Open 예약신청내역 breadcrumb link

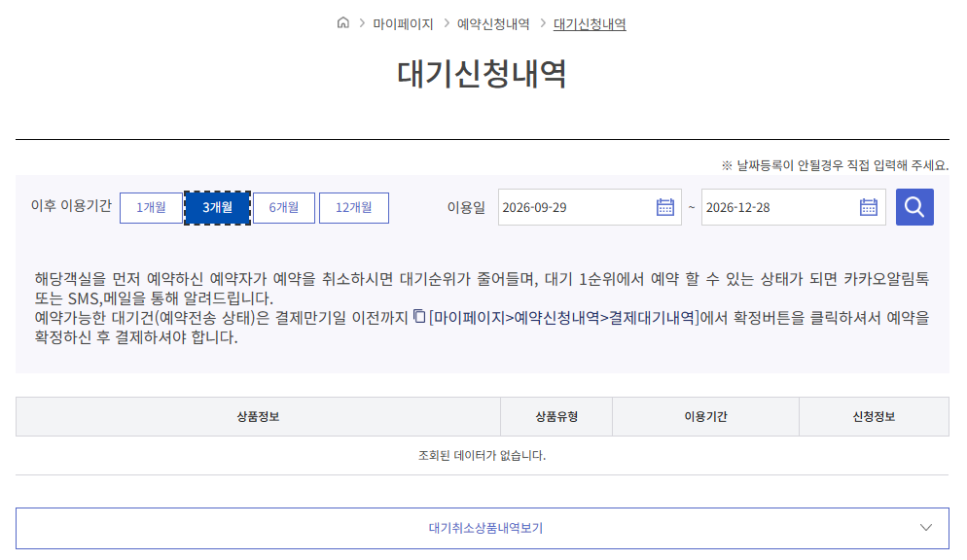(x=493, y=24)
